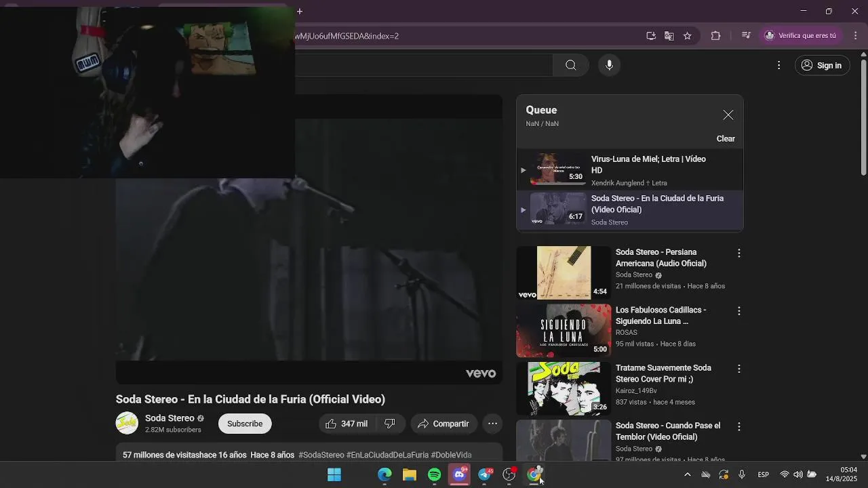This screenshot has width=868, height=488.
Task: Click the Soda Stereo video player
Action: point(309,239)
